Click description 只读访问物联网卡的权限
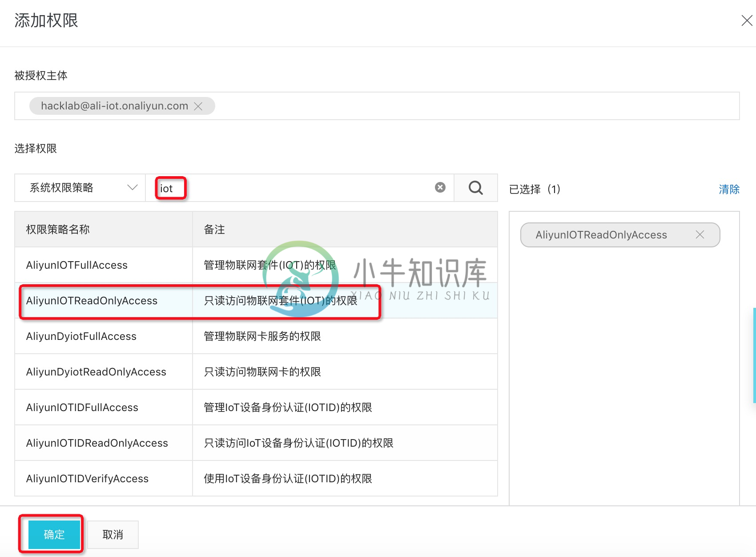Image resolution: width=756 pixels, height=557 pixels. pos(262,372)
